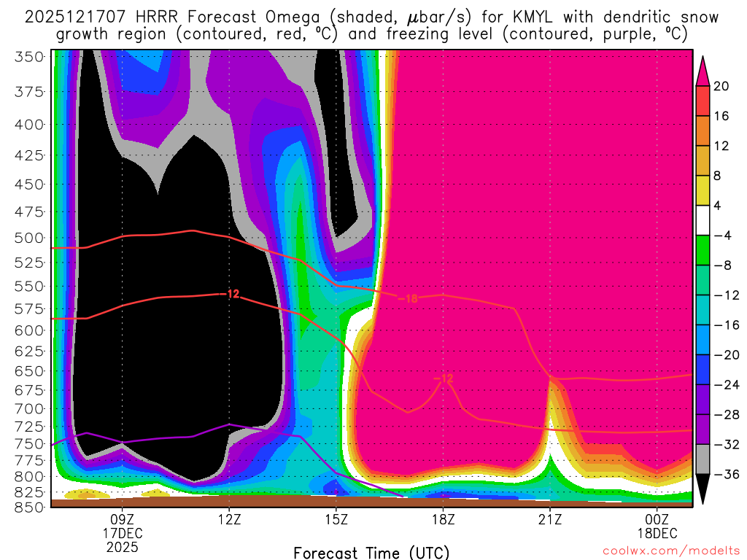Click the 425 pressure level label
Image resolution: width=747 pixels, height=560 pixels.
point(29,155)
